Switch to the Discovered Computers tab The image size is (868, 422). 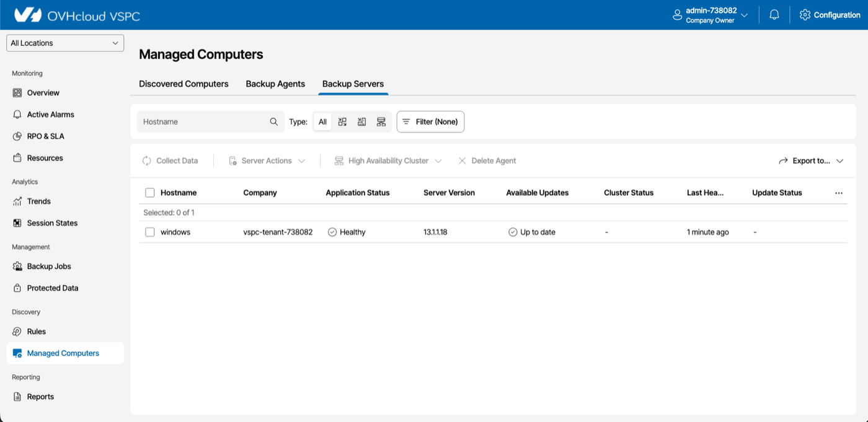pos(184,84)
